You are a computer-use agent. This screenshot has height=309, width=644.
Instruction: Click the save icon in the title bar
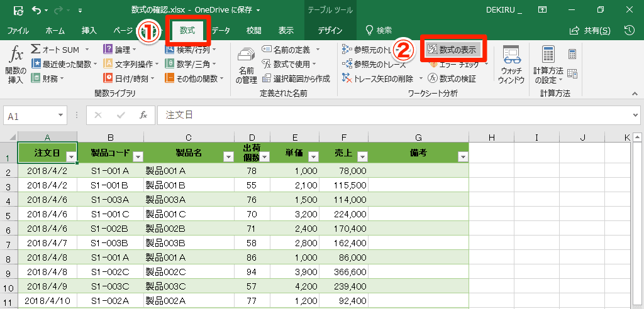click(18, 10)
